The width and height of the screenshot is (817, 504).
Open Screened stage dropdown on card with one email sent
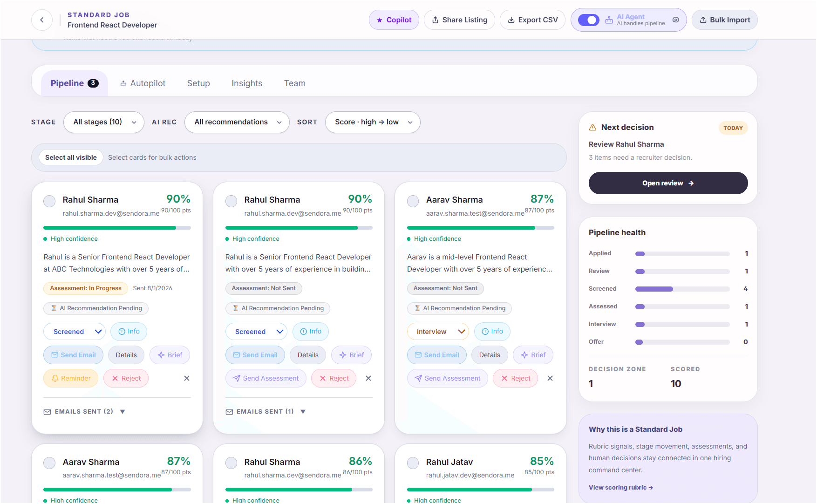pyautogui.click(x=256, y=332)
